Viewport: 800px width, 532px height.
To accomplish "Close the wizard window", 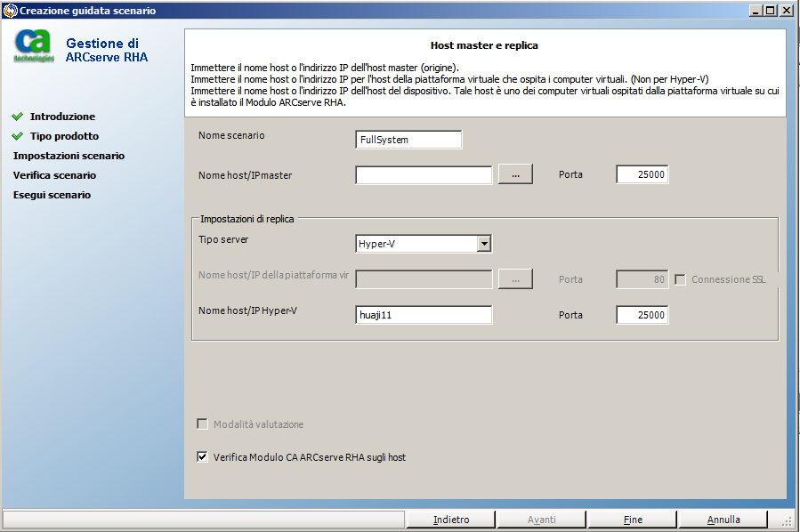I will pos(787,10).
